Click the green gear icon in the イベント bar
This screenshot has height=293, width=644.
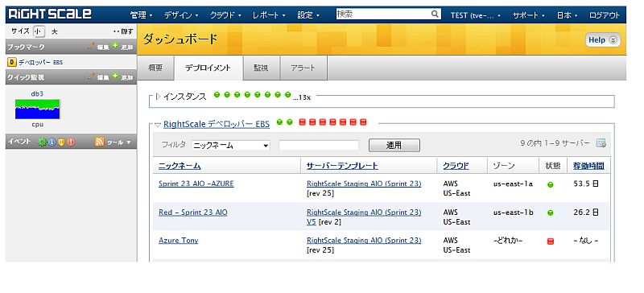point(42,142)
